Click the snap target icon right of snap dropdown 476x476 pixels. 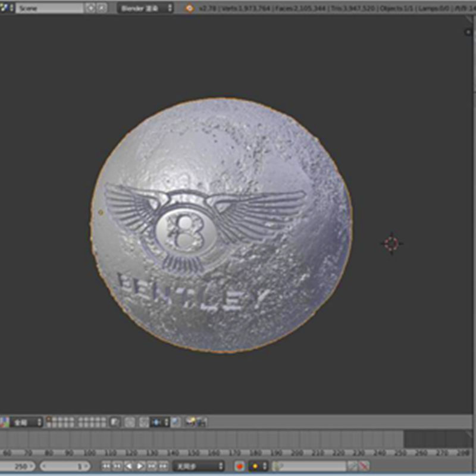[176, 422]
